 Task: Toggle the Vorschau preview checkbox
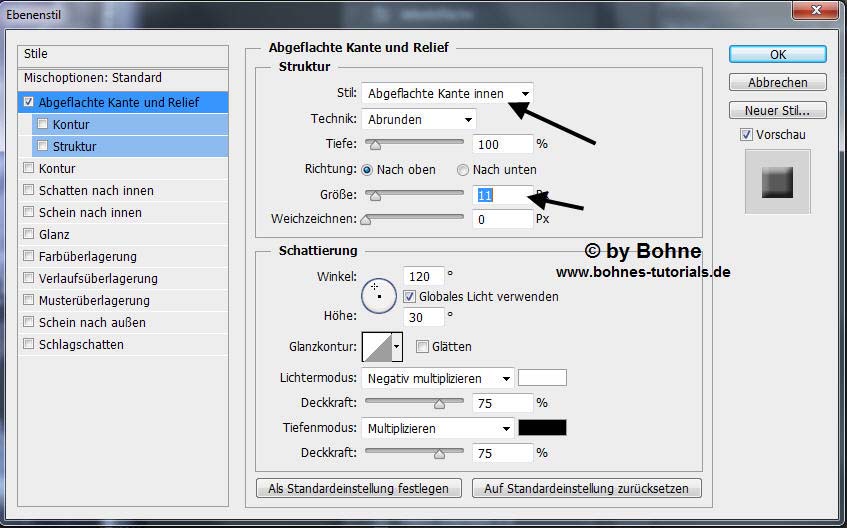coord(746,135)
